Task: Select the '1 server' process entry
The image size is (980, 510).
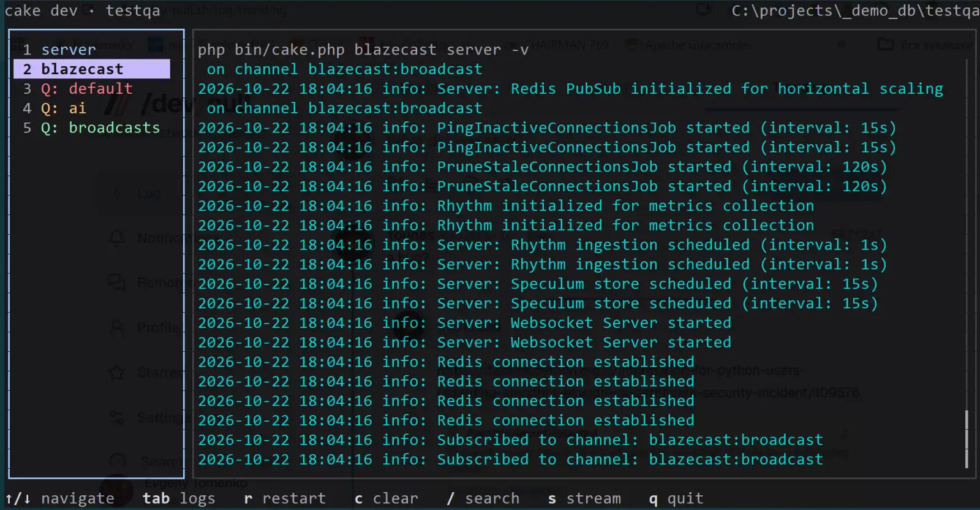Action: [x=92, y=50]
